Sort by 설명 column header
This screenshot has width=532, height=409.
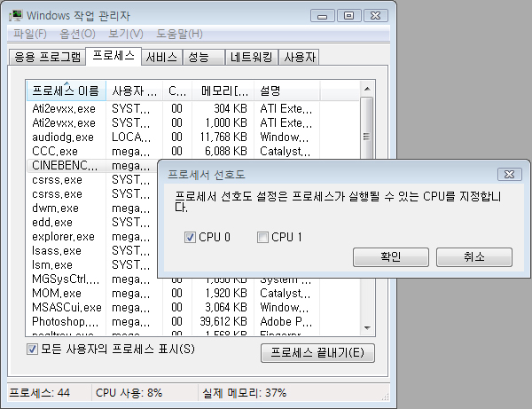tap(286, 90)
